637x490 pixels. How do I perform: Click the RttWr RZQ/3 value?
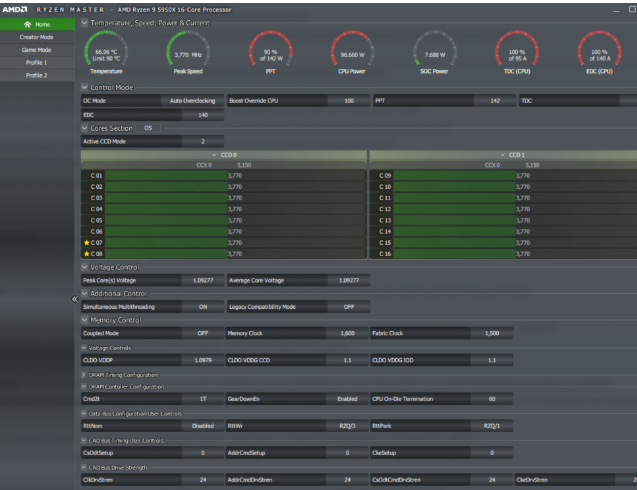coord(347,426)
